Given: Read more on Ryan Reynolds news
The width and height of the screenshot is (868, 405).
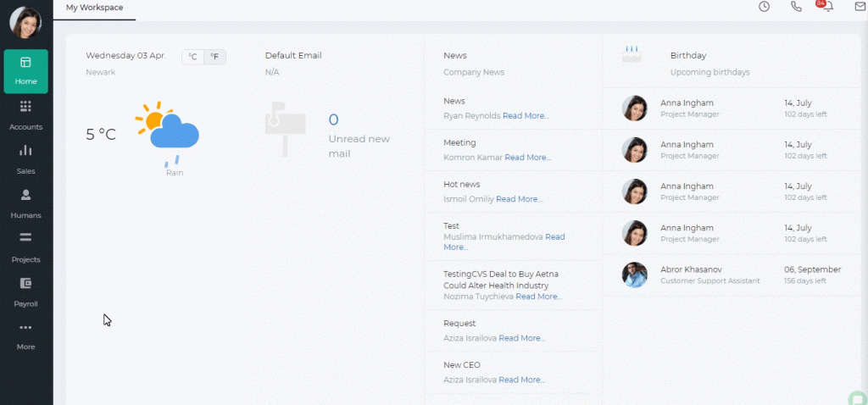Looking at the screenshot, I should 526,115.
